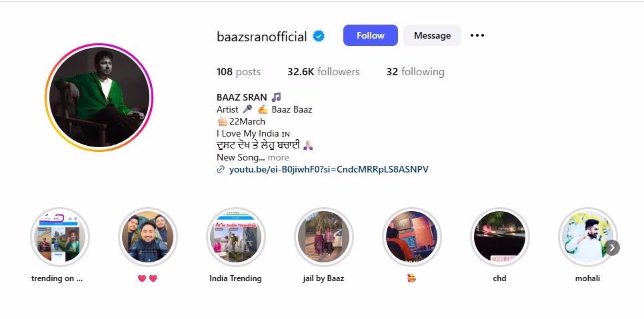Open the 'trending on ...' highlight
Screen dimensions: 644x319
[x=59, y=236]
